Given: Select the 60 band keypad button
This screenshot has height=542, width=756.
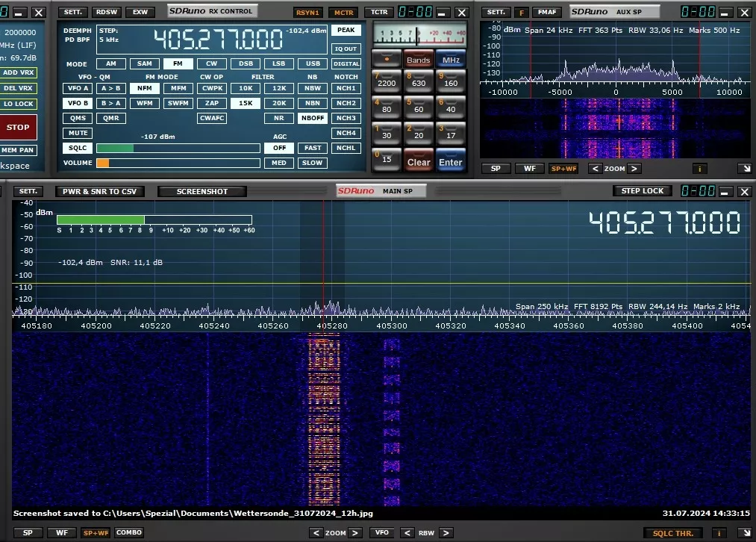Looking at the screenshot, I should coord(419,108).
